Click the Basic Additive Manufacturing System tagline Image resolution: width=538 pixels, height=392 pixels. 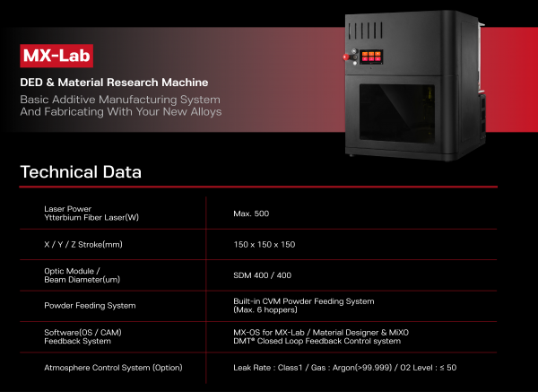point(120,99)
